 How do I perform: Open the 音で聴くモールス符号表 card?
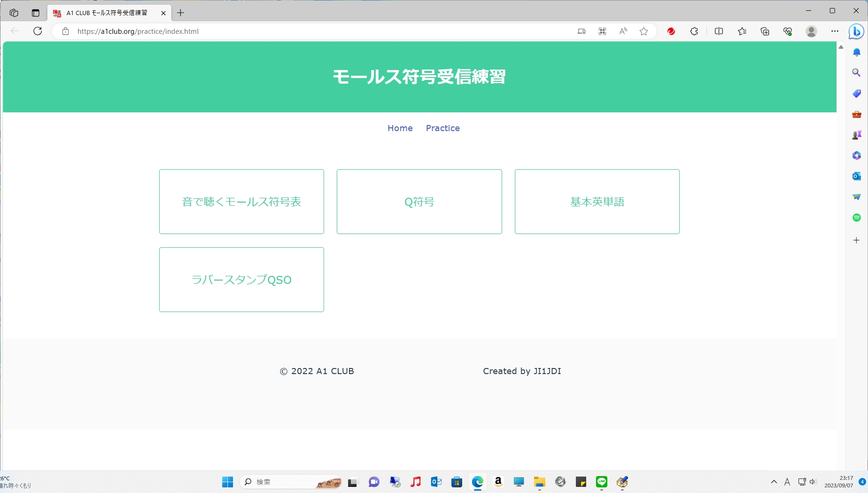coord(241,202)
